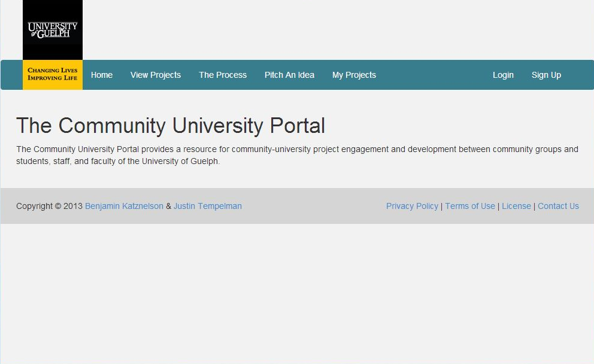View the Privacy Policy

[412, 206]
